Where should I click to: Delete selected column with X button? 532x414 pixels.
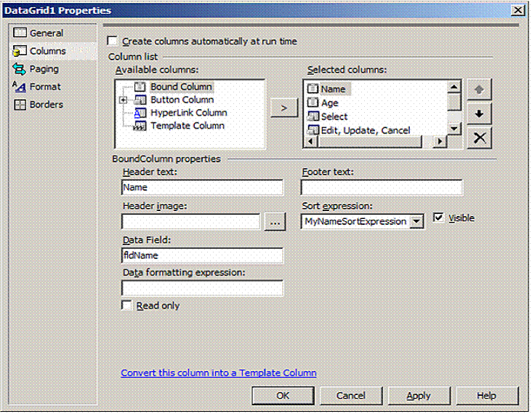(x=479, y=138)
